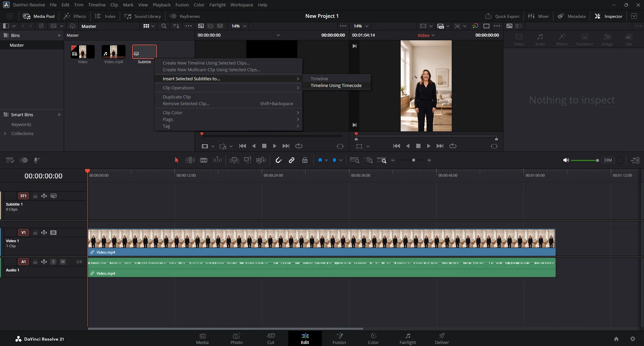Viewport: 644px width, 346px height.
Task: Toggle the Inspector panel button
Action: (x=608, y=16)
